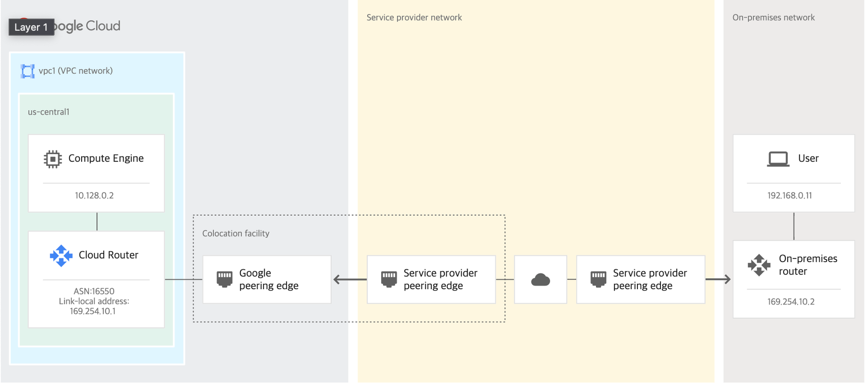
Task: Click the 'Service provider network' heading
Action: pos(414,18)
